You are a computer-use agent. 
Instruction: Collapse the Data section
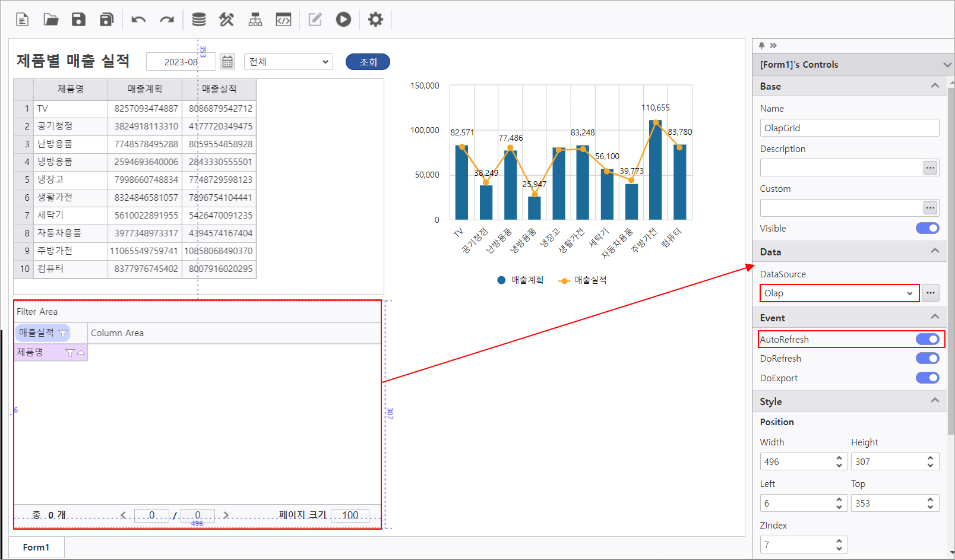pos(935,251)
